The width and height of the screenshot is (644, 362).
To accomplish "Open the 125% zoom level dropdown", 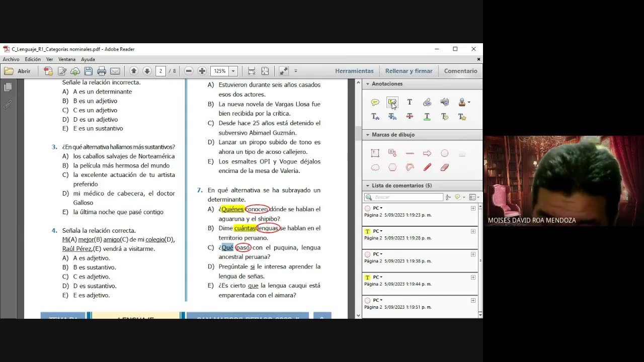I will [x=233, y=71].
